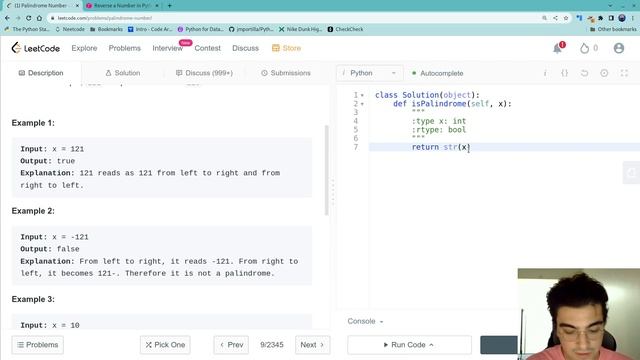Click the browser address bar URL

tap(104, 18)
